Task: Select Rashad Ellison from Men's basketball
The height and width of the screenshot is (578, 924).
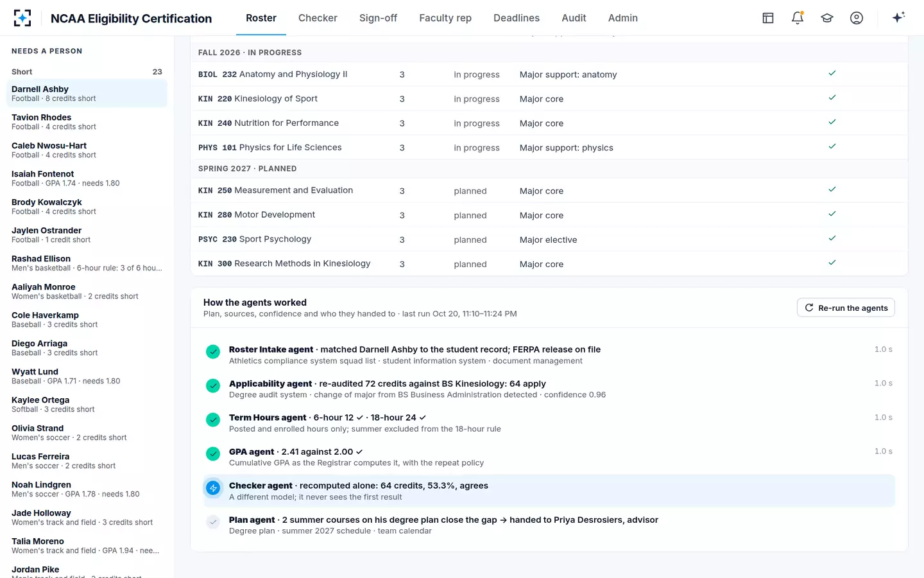Action: coord(87,263)
